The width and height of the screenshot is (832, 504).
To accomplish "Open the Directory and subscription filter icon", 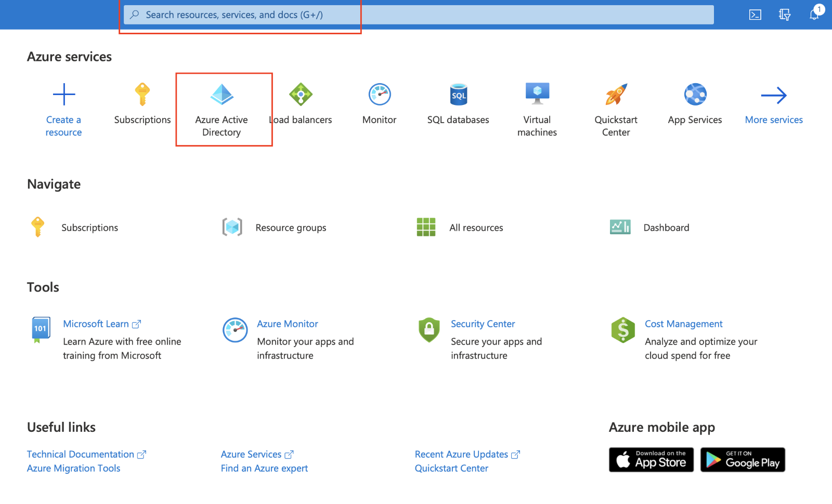I will tap(785, 15).
